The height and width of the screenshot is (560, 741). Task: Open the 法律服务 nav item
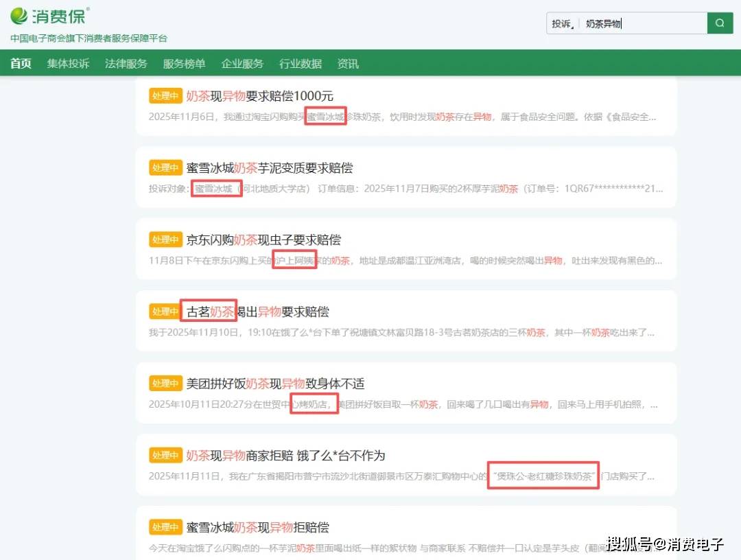pos(126,64)
